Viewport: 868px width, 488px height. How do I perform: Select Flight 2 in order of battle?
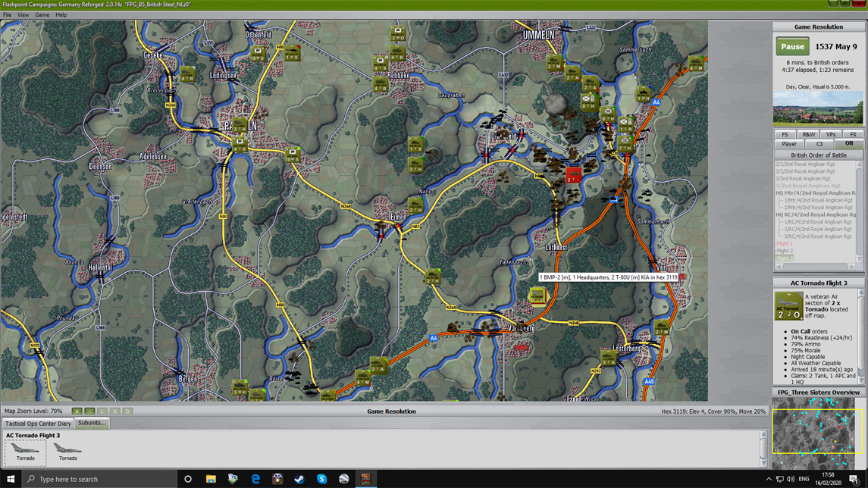click(785, 251)
